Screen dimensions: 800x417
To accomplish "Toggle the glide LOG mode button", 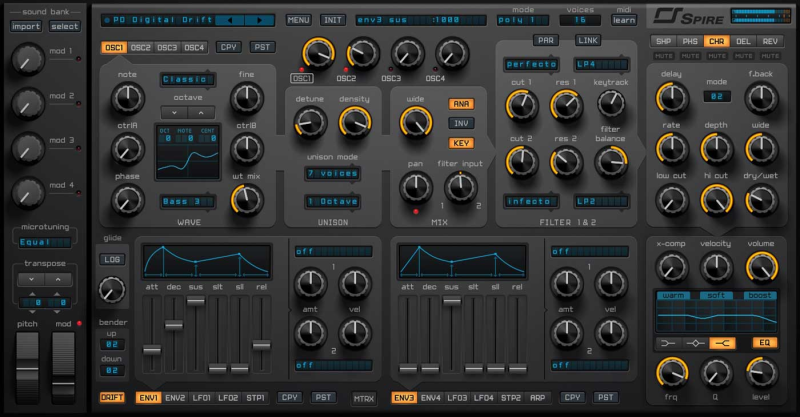I will 112,259.
